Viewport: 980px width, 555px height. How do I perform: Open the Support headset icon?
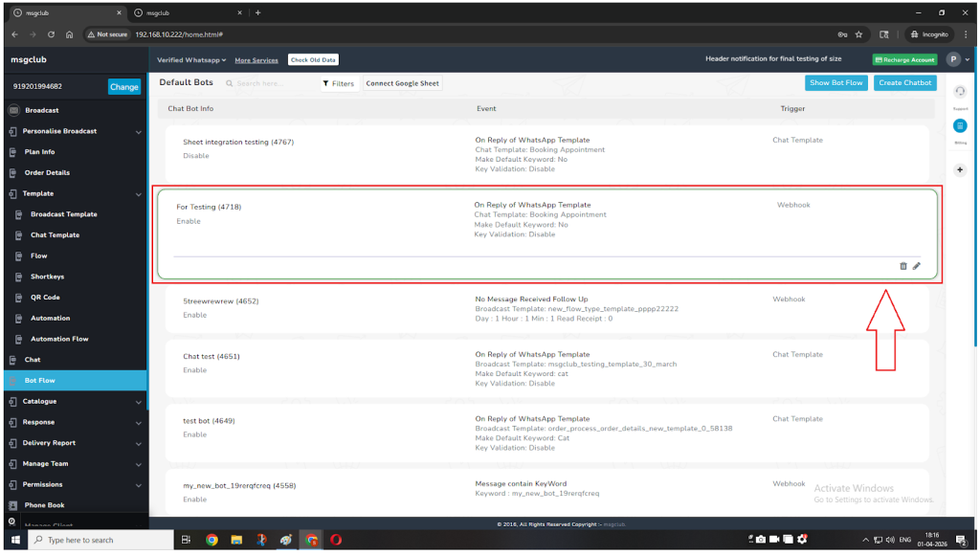coord(960,92)
